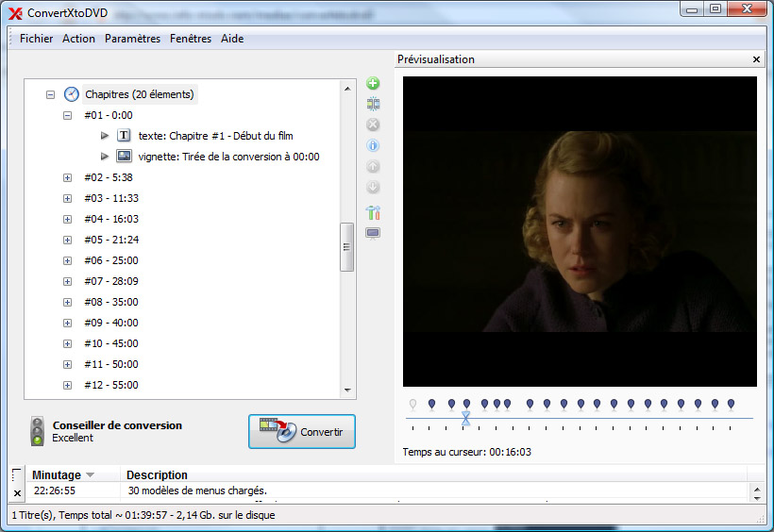Image resolution: width=774 pixels, height=532 pixels.
Task: Click the grey move down arrow icon
Action: 373,187
